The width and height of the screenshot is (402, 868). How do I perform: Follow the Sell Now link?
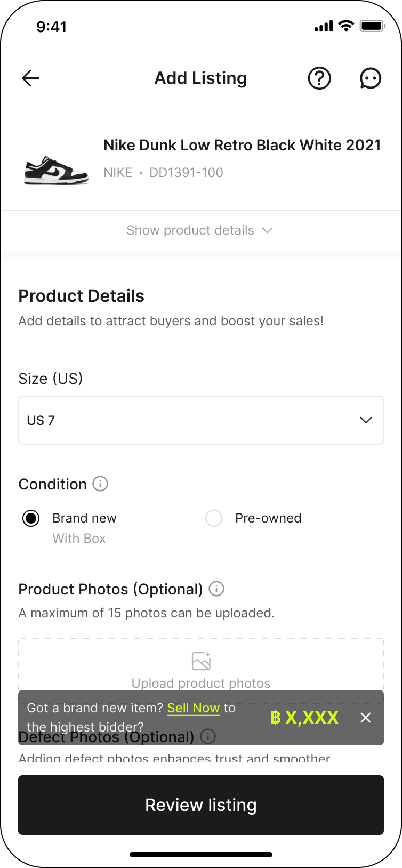193,708
